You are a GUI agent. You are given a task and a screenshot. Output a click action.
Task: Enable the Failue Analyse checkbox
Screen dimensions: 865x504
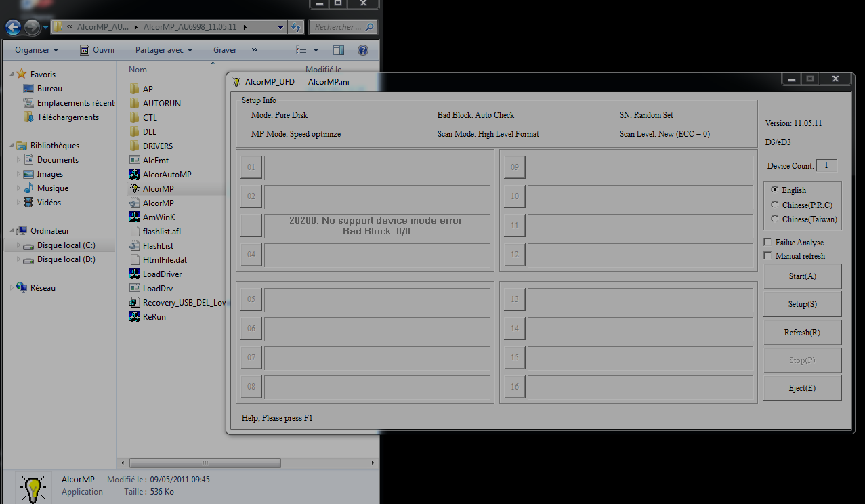[x=767, y=242]
